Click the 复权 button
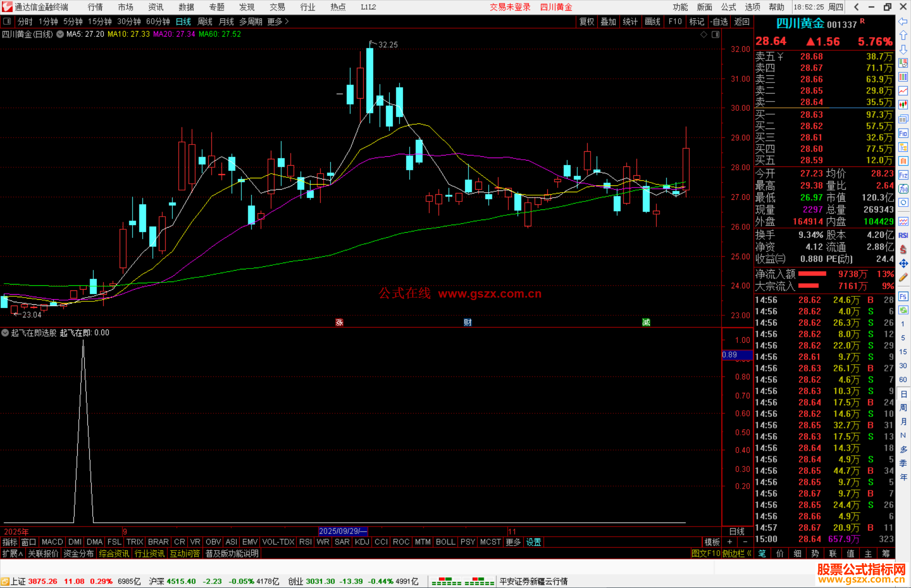 tap(586, 21)
